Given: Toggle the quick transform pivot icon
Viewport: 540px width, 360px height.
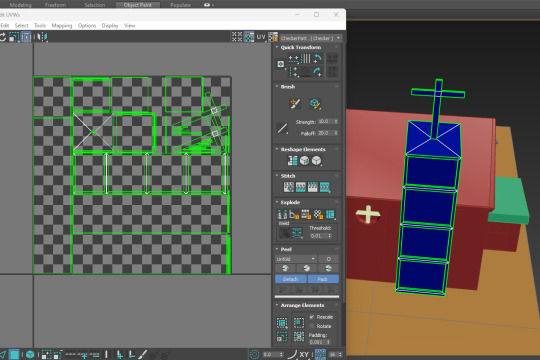Looking at the screenshot, I should 281,64.
